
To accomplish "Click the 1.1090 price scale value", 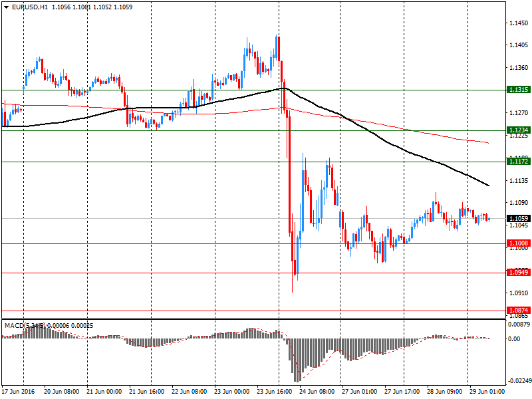I will coord(519,203).
